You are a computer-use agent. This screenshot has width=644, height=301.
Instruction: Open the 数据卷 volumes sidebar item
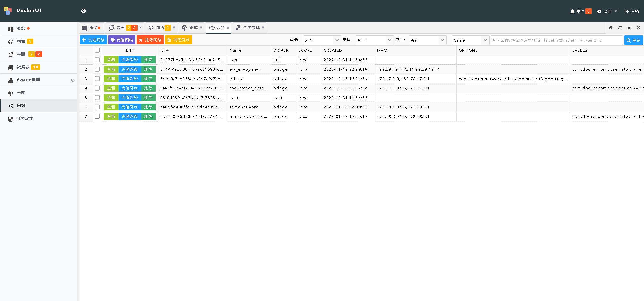23,67
